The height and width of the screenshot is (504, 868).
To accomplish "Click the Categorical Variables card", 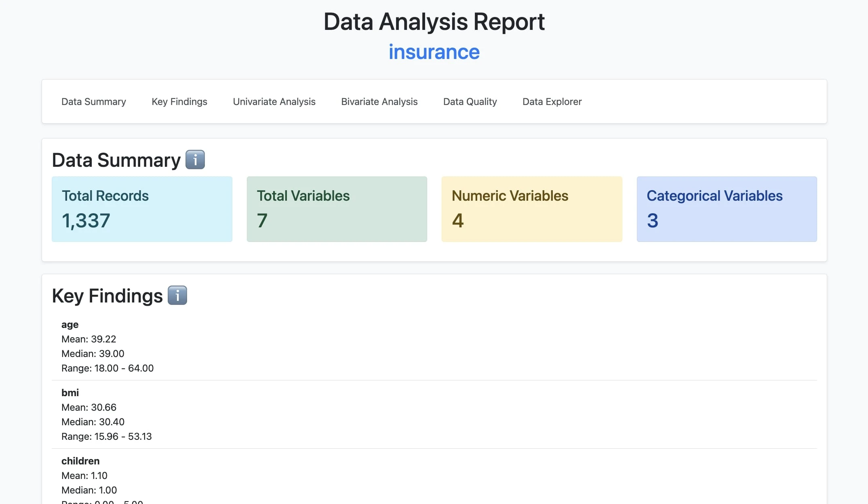I will pos(726,209).
